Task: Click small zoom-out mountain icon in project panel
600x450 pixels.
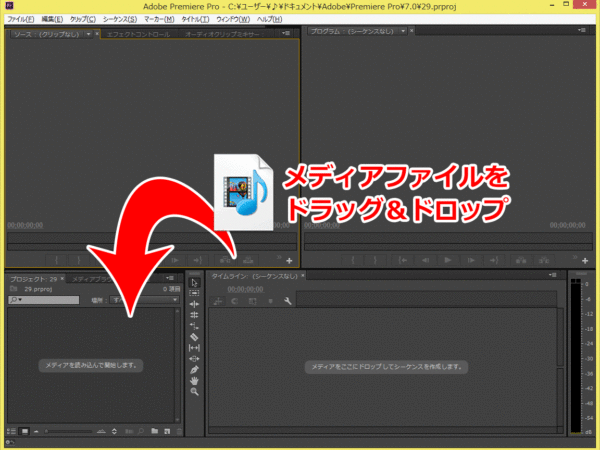Action: point(36,431)
